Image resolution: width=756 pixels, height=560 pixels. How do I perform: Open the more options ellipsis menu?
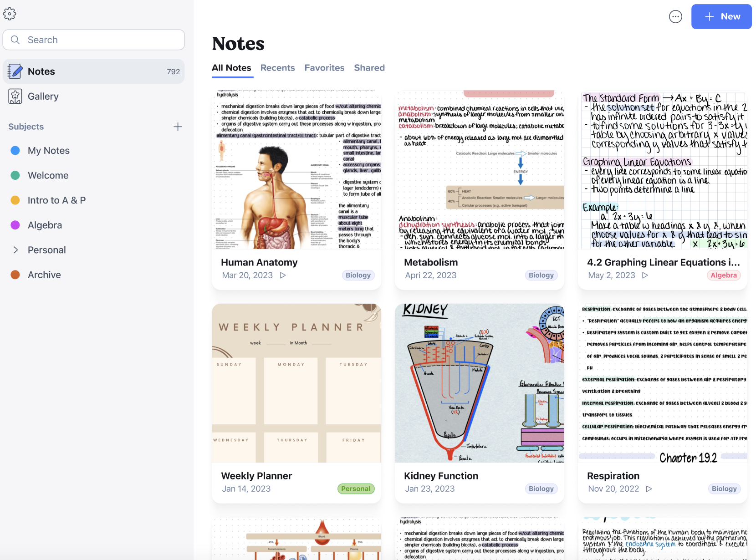coord(675,16)
